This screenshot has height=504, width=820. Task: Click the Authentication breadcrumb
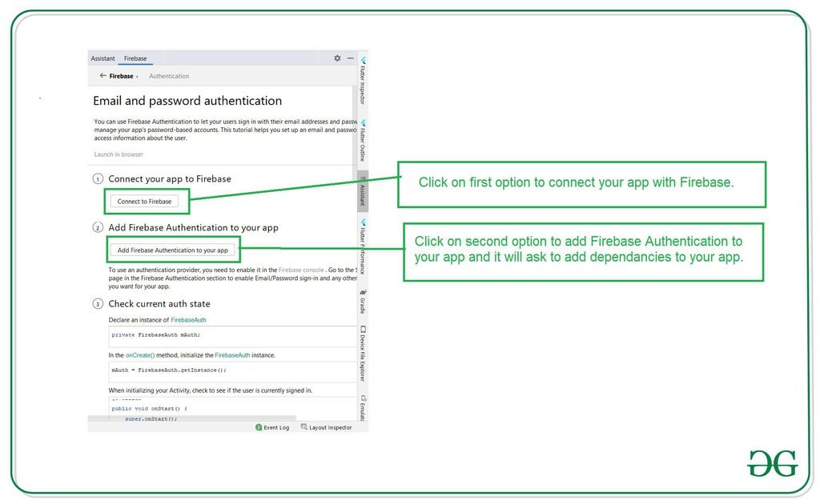pos(169,76)
